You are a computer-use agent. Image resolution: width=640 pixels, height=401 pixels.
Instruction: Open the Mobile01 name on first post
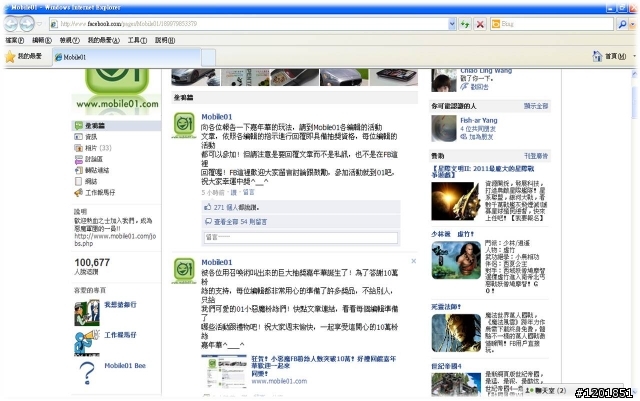(x=217, y=117)
